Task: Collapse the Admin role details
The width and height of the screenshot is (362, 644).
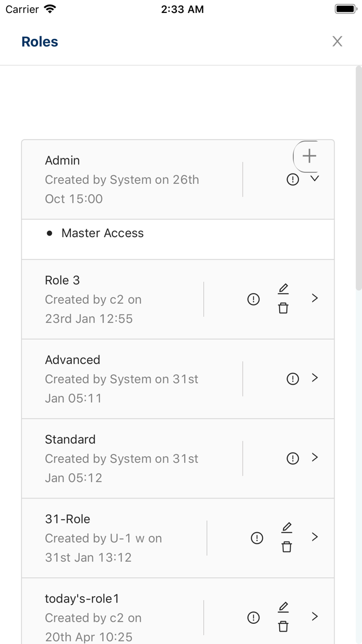Action: [x=315, y=179]
